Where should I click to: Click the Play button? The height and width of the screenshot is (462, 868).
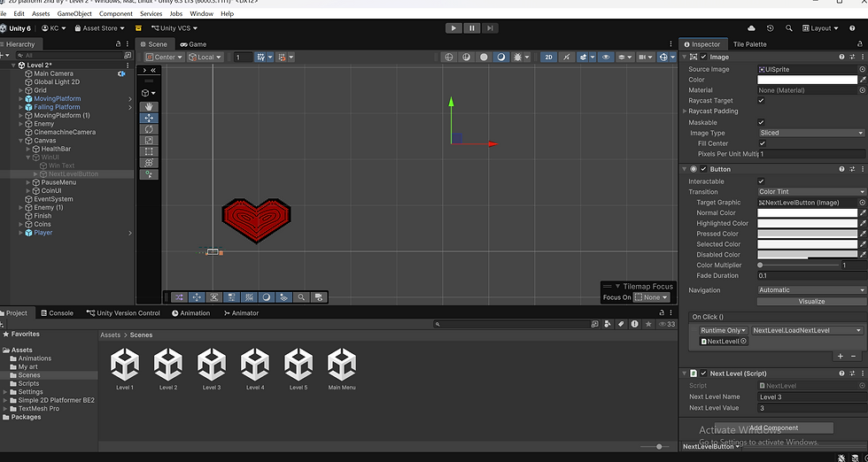453,28
